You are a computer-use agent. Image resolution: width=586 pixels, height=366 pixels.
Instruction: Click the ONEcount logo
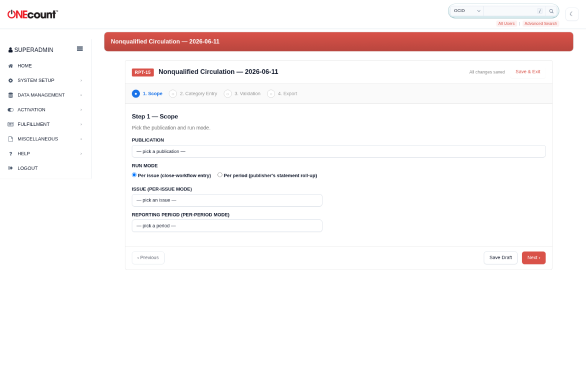[x=33, y=14]
